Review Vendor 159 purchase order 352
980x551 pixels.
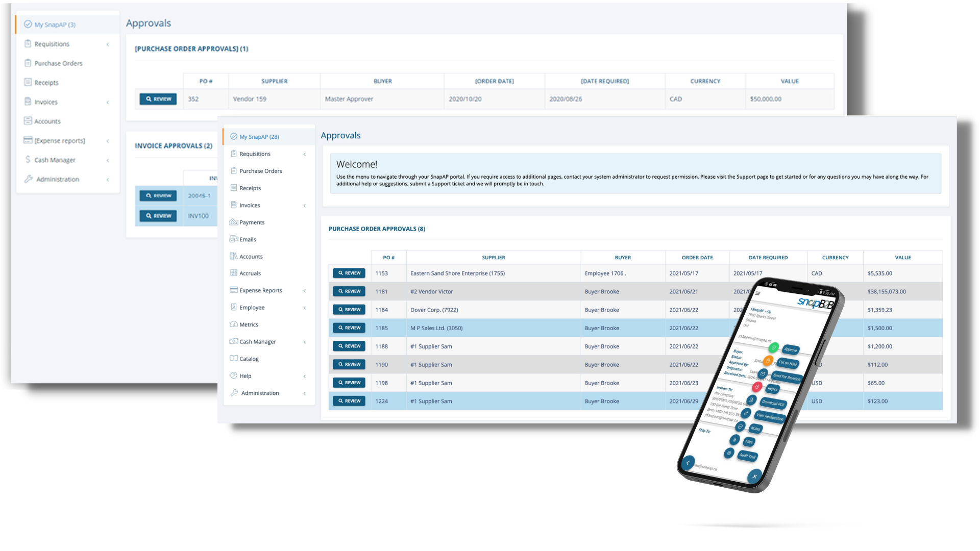[158, 99]
